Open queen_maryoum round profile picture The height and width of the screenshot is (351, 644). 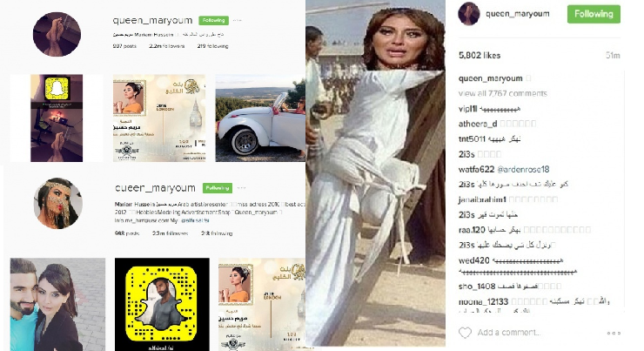(57, 34)
